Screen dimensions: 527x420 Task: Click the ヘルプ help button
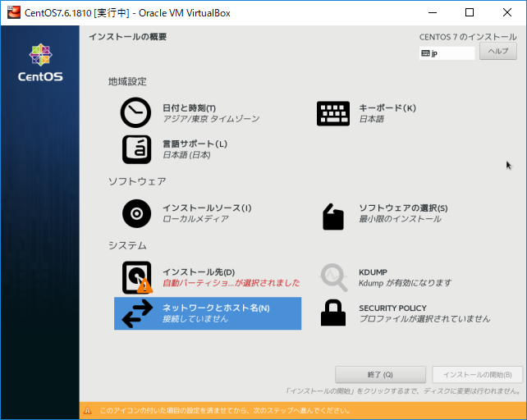click(498, 51)
